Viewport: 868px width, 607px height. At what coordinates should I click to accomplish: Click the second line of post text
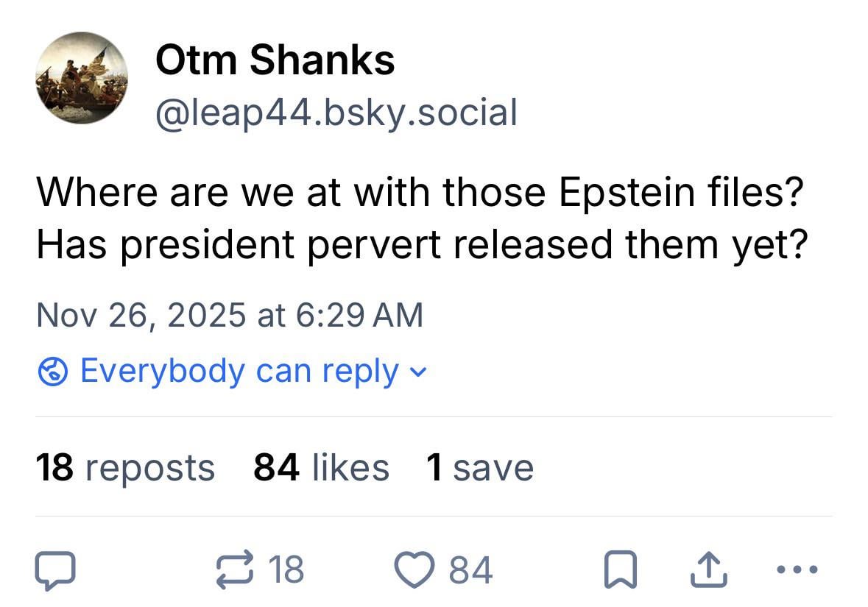[422, 244]
